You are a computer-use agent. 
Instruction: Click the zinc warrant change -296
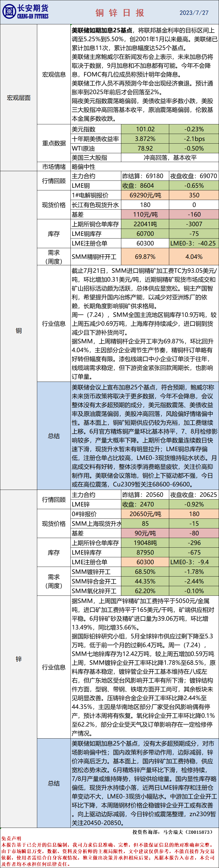(x=194, y=543)
